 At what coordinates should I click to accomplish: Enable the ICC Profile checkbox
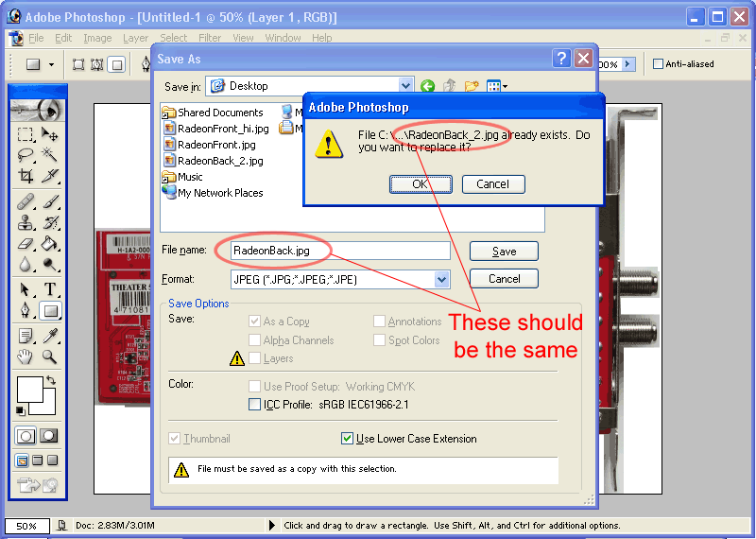coord(254,404)
